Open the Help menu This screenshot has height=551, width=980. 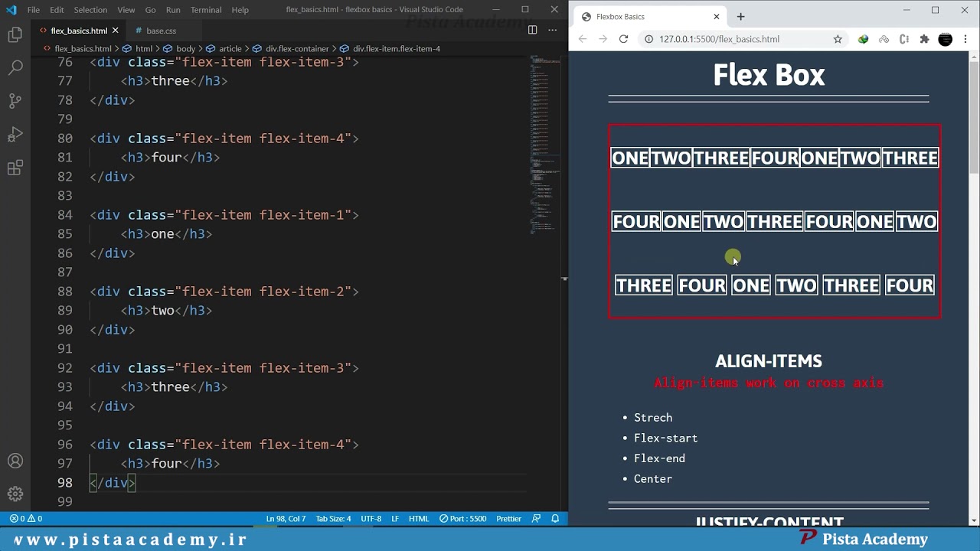240,10
